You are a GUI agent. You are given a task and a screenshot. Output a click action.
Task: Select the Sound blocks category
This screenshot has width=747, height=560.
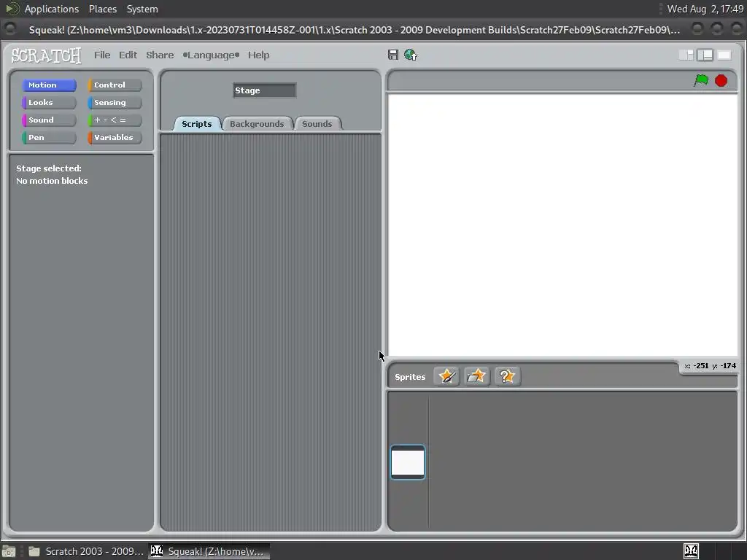pyautogui.click(x=49, y=120)
